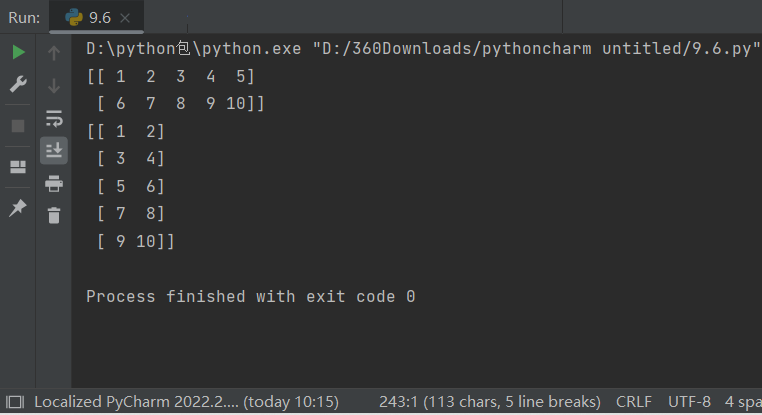Open the 4 spaces indentation settings
This screenshot has height=415, width=762.
[743, 402]
